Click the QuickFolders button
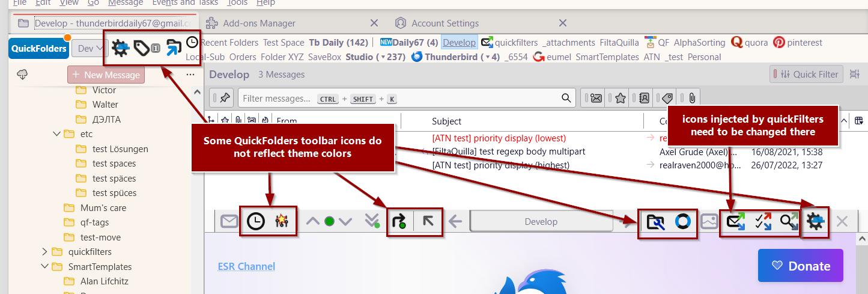The width and height of the screenshot is (868, 294). click(x=39, y=49)
